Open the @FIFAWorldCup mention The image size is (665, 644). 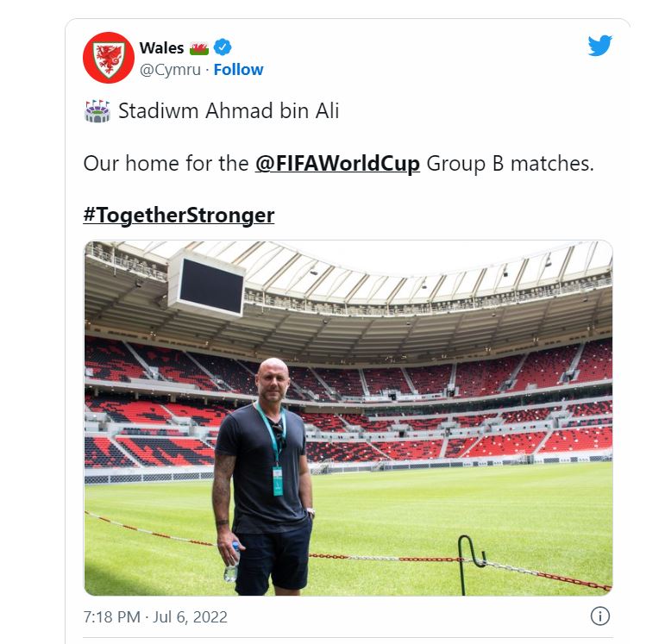point(337,163)
